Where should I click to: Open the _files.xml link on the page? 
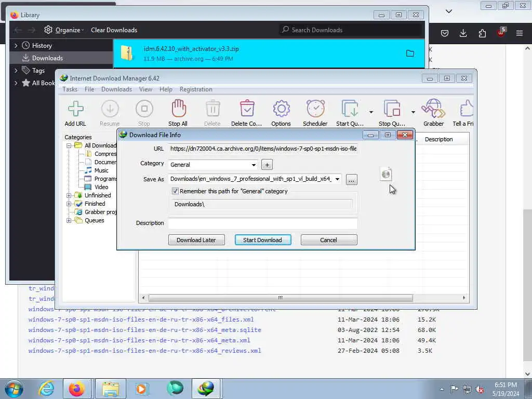pos(141,320)
